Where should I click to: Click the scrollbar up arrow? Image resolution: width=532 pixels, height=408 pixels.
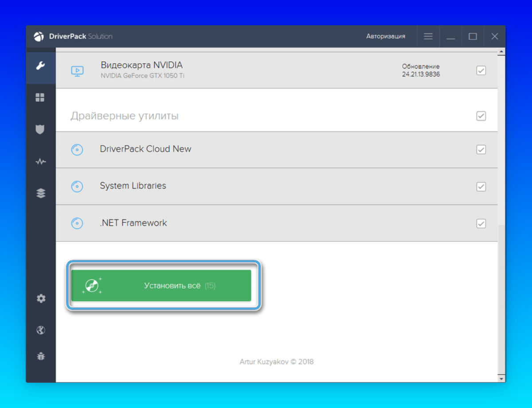[x=501, y=52]
